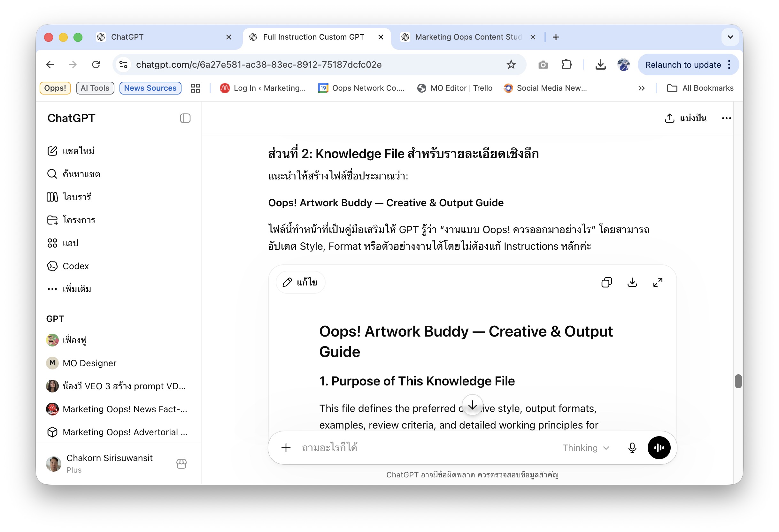Viewport: 779px width, 532px height.
Task: Switch to the Marketing Oops Content Studio tab
Action: (467, 37)
